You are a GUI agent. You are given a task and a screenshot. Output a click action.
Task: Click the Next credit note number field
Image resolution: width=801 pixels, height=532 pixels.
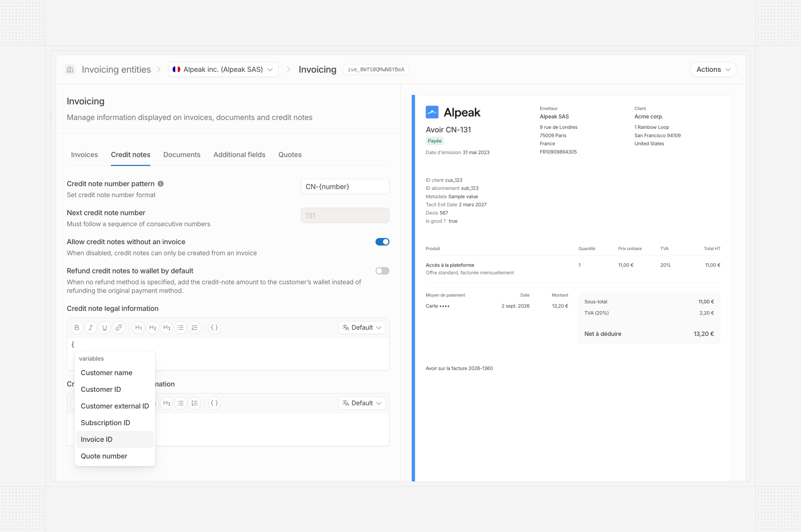(345, 215)
